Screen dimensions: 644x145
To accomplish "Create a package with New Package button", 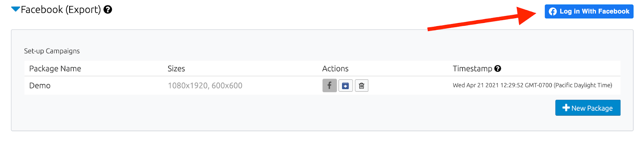I will click(x=588, y=108).
